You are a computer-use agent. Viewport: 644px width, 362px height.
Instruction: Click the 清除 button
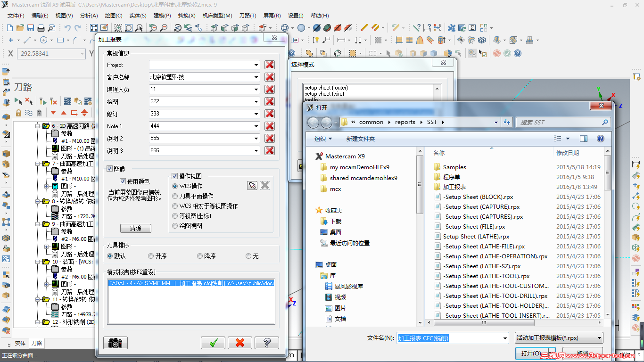[x=136, y=228]
